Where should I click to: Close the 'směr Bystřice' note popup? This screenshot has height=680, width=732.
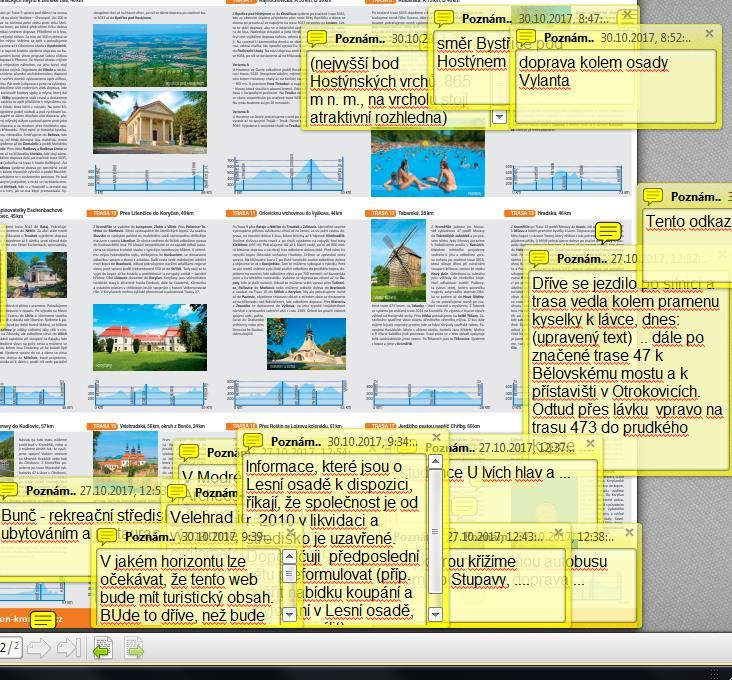click(627, 14)
